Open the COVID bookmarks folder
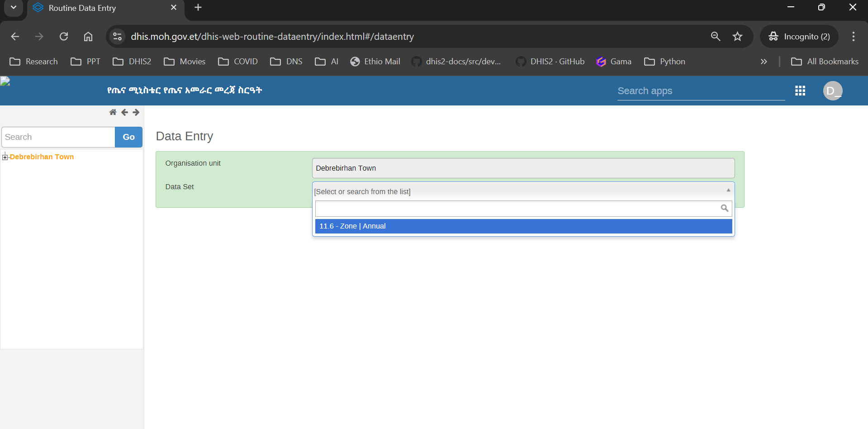The height and width of the screenshot is (429, 868). click(238, 62)
